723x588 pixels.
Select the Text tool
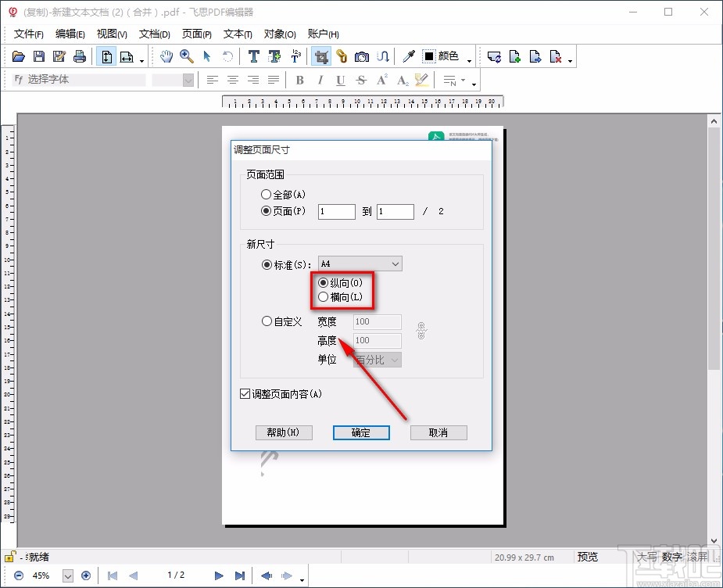click(x=254, y=56)
